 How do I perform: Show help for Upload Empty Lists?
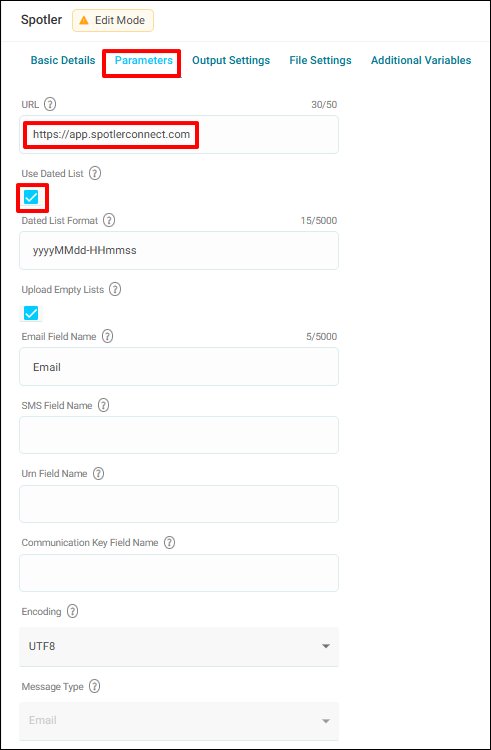click(x=115, y=289)
